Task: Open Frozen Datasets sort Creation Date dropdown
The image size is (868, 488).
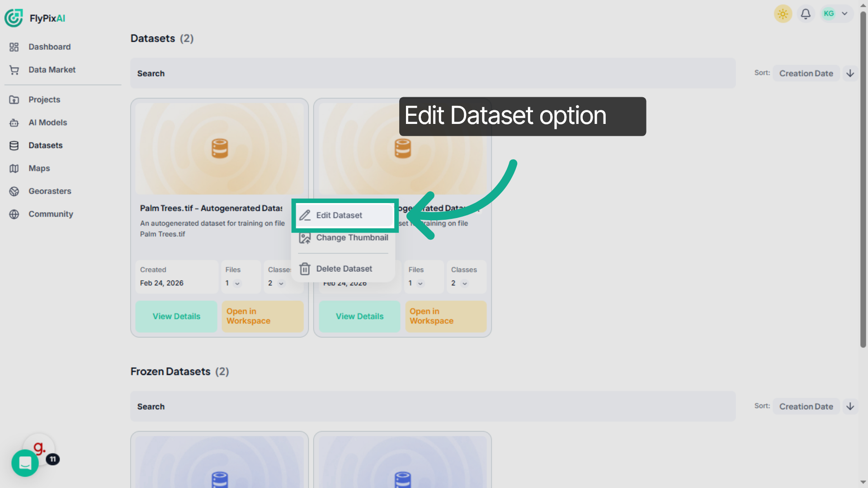Action: (x=806, y=407)
